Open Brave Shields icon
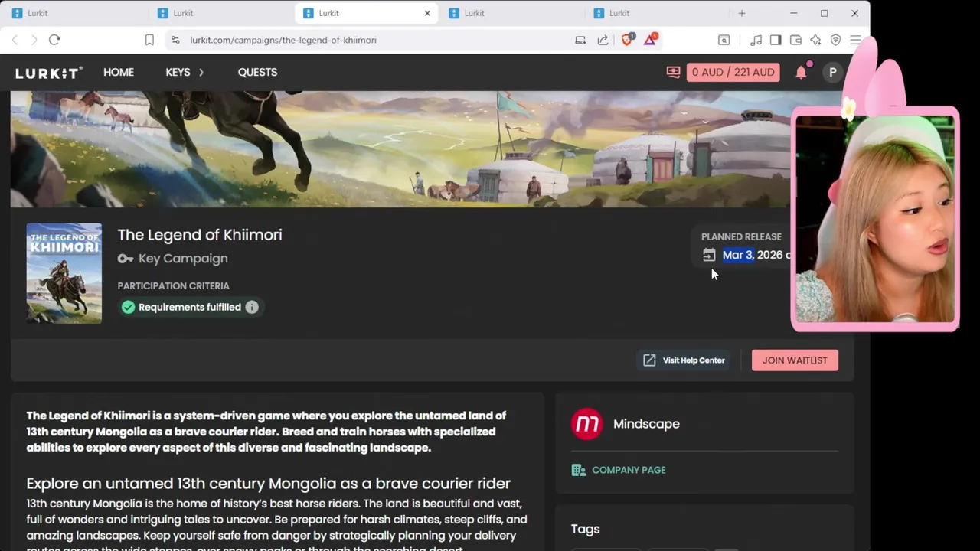 point(627,40)
